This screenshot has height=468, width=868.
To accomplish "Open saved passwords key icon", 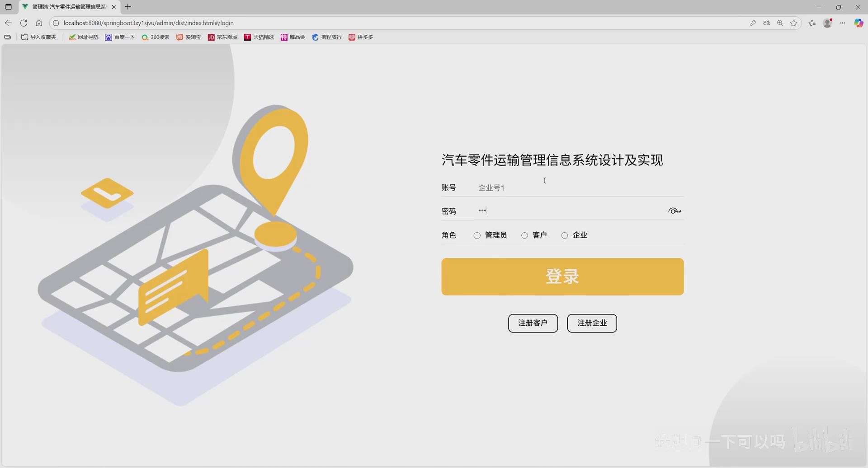I will tap(753, 23).
